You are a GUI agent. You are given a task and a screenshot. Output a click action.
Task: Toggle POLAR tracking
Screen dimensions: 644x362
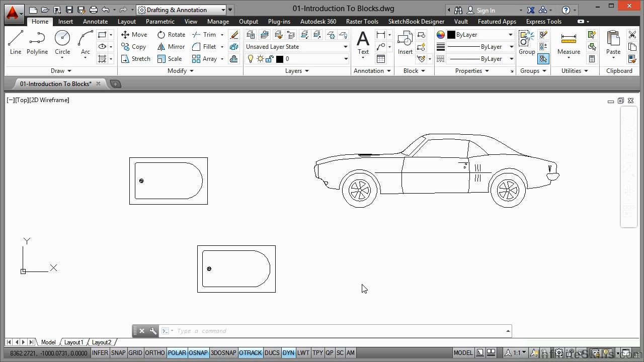pos(177,353)
